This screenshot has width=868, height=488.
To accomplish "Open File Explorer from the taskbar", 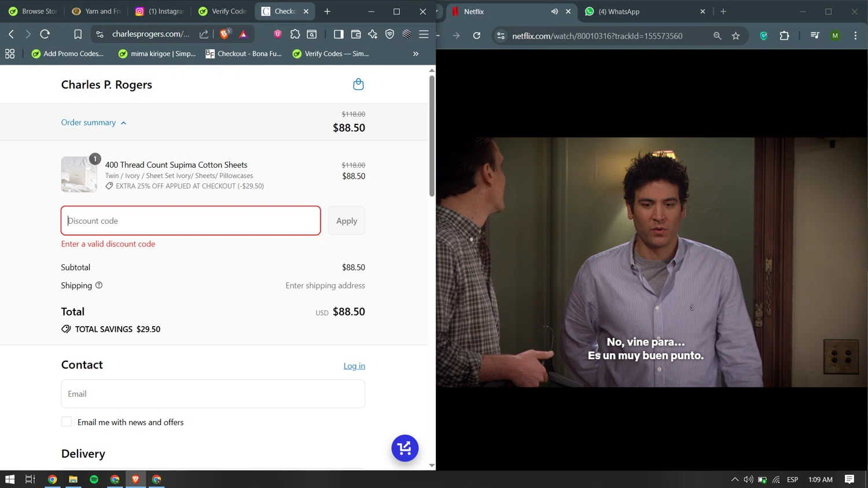I will 73,479.
